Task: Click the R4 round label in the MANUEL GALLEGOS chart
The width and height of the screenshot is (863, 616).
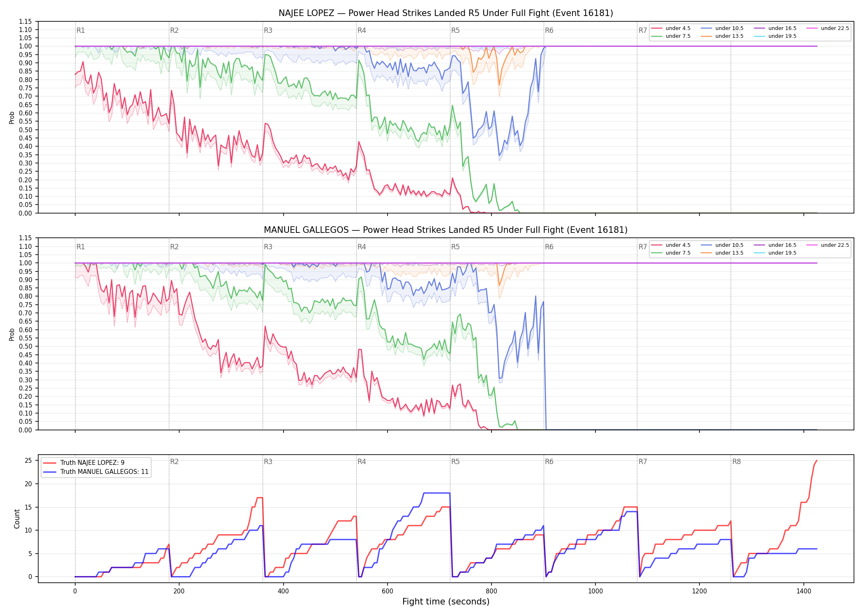Action: 362,247
